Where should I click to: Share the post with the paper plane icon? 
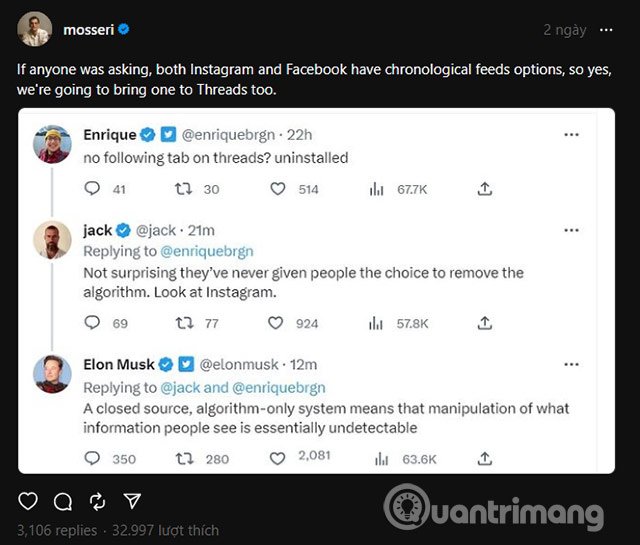tap(132, 501)
